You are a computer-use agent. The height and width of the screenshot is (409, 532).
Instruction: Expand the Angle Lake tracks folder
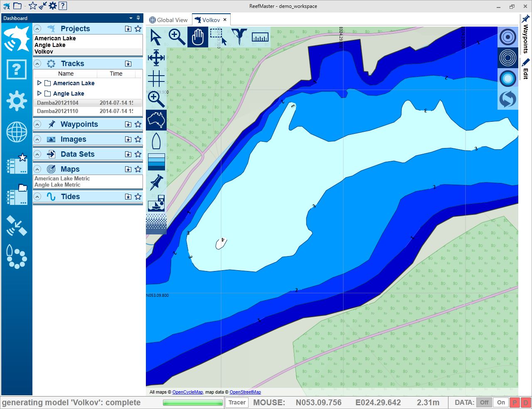point(39,94)
